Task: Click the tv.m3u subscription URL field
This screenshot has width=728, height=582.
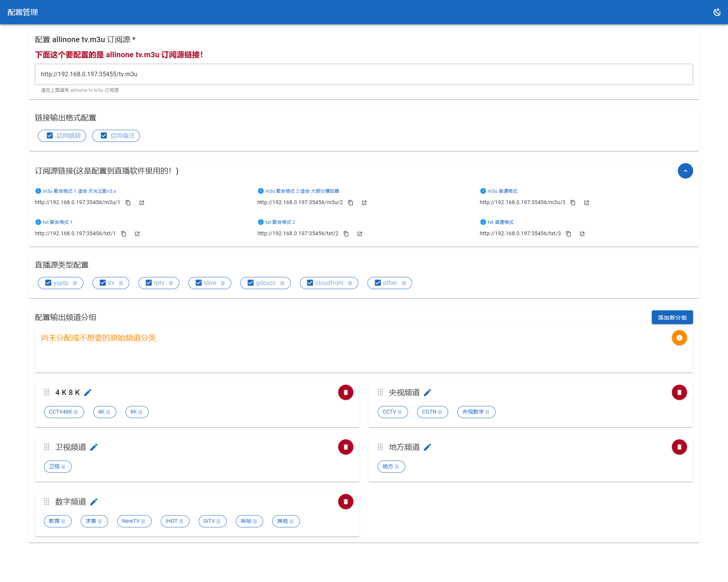Action: tap(364, 74)
